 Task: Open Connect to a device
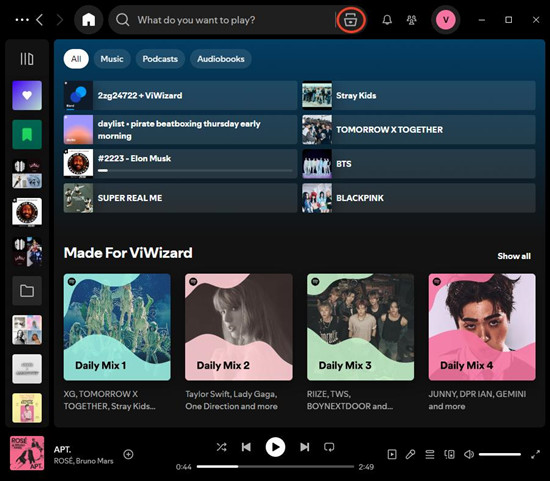[x=449, y=455]
